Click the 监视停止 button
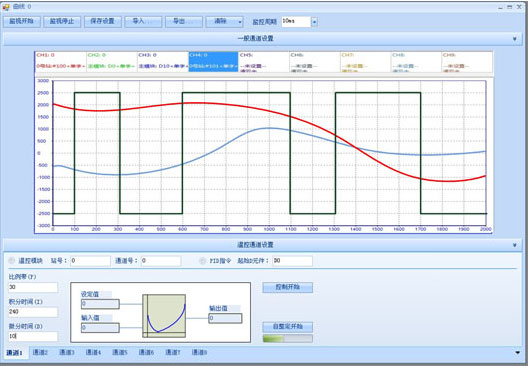Image resolution: width=529 pixels, height=366 pixels. tap(62, 21)
